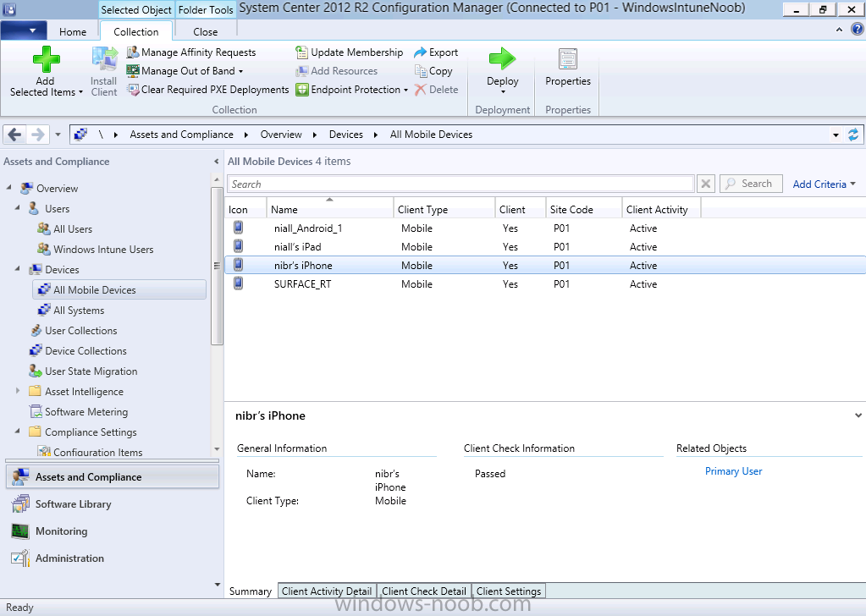Click Clear Required PXE Deployments
Image resolution: width=866 pixels, height=616 pixels.
(x=207, y=90)
